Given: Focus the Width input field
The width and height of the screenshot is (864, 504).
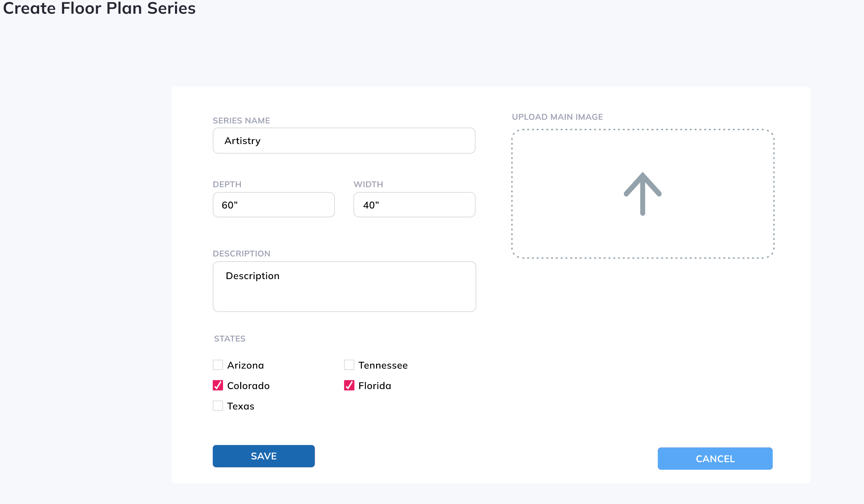Looking at the screenshot, I should tap(414, 205).
